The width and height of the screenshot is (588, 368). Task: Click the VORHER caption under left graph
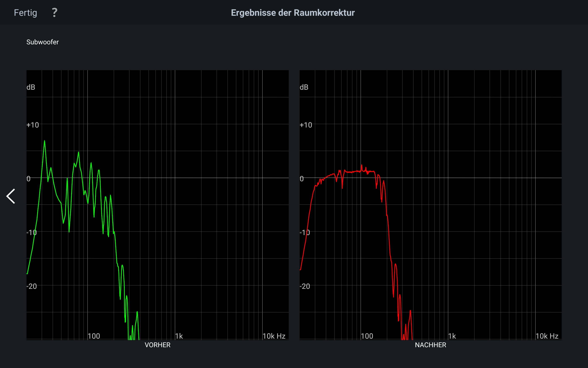[157, 345]
